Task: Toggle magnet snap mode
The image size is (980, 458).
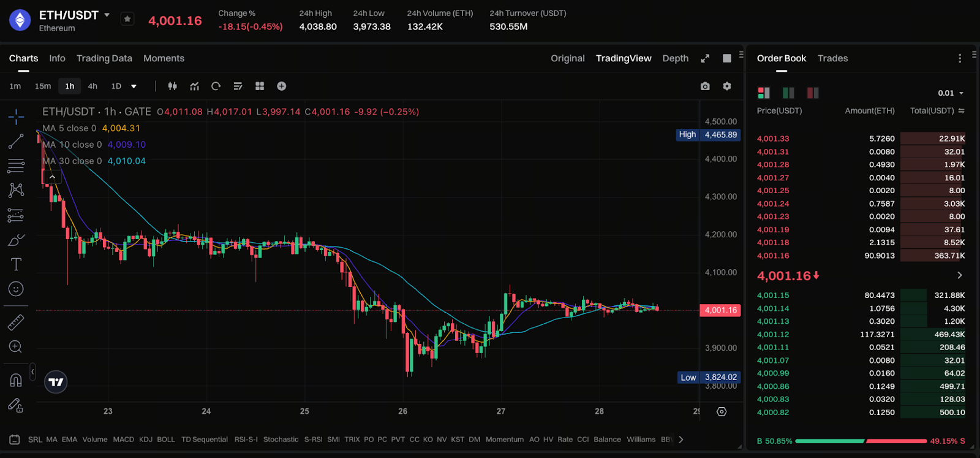Action: pyautogui.click(x=16, y=380)
